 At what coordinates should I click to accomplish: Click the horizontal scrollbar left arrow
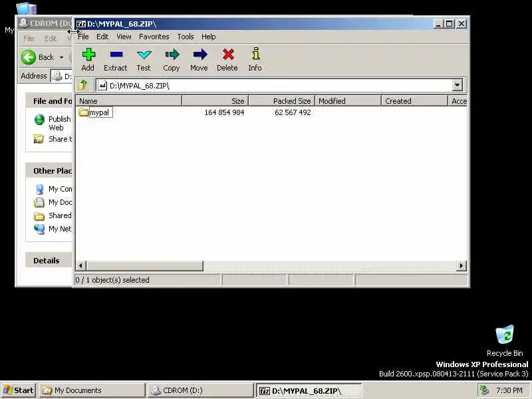(80, 265)
